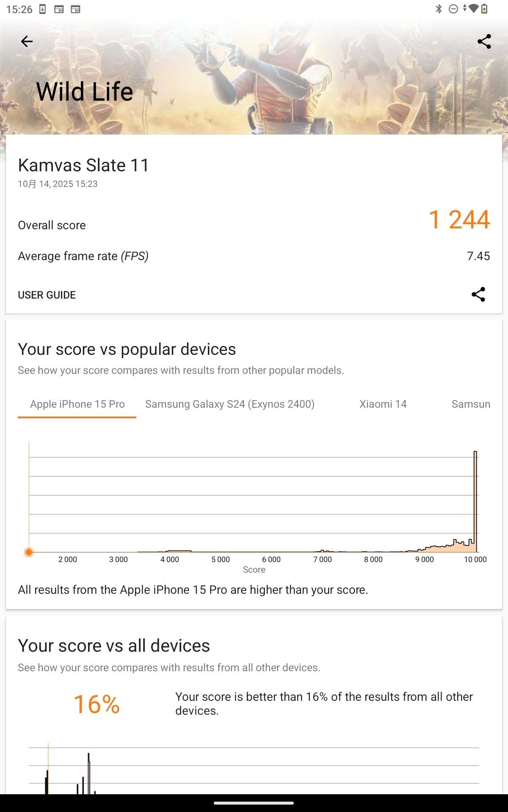Screen dimensions: 508x812
Task: Switch to Samsung Galaxy S24 (Exynos 2400) tab
Action: pyautogui.click(x=229, y=404)
